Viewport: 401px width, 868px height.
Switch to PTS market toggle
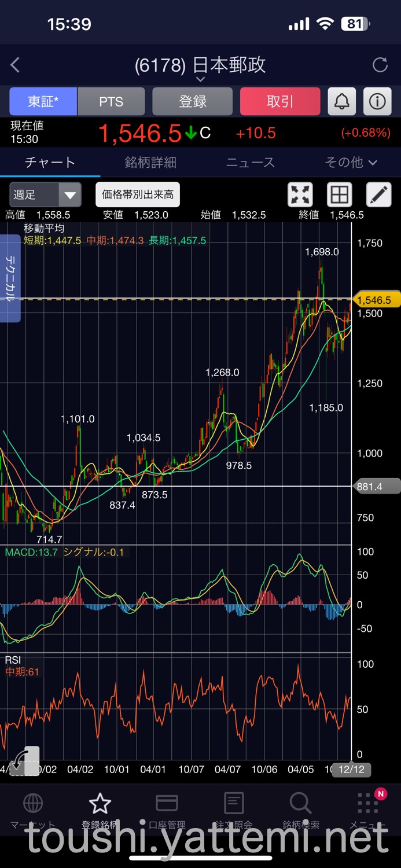[111, 102]
